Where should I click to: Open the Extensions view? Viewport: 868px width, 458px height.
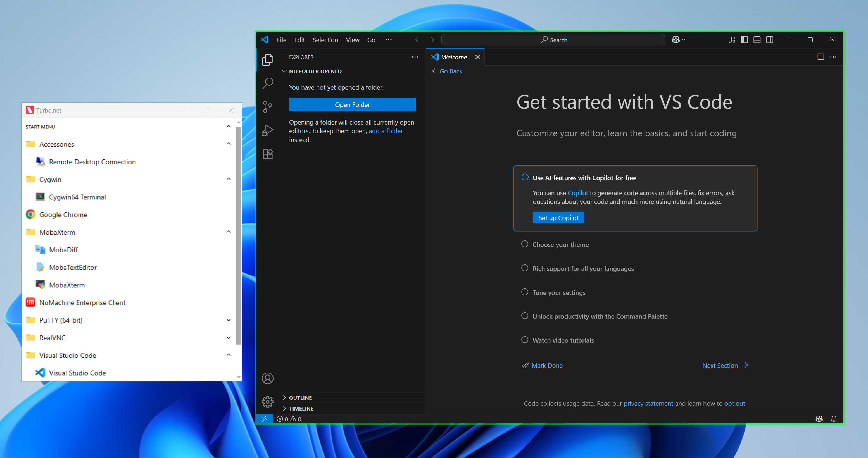coord(268,154)
